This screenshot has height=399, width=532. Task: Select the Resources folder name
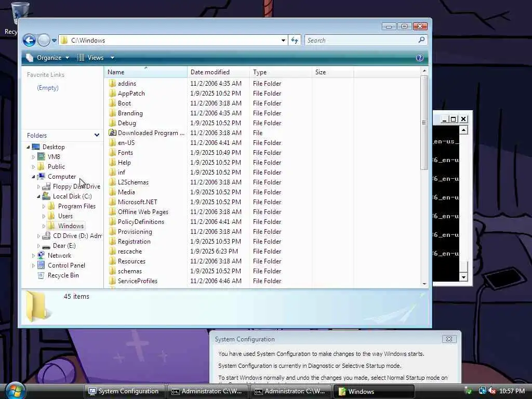(131, 261)
